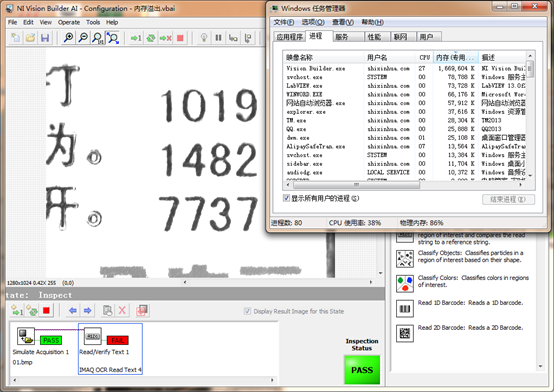The height and width of the screenshot is (392, 554).
Task: Select the LabVIEW.exe process row
Action: tap(405, 86)
